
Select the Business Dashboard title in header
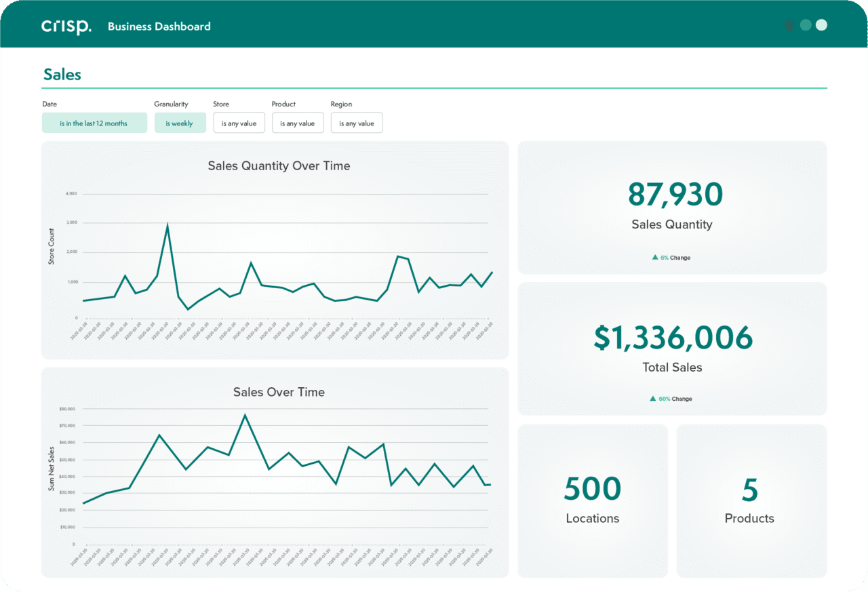point(159,26)
